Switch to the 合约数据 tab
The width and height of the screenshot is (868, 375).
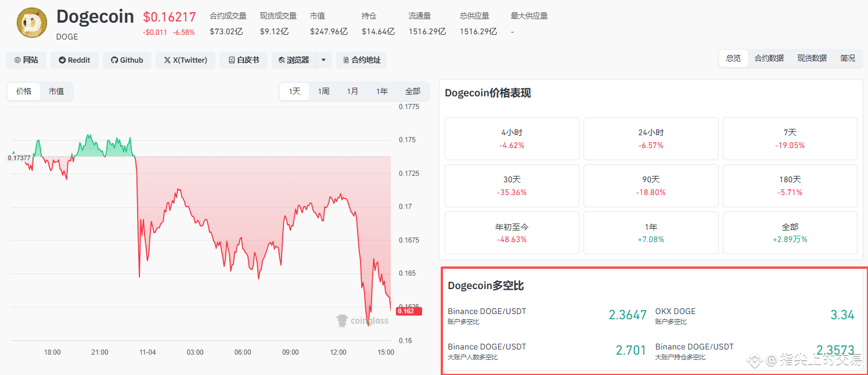click(x=770, y=58)
